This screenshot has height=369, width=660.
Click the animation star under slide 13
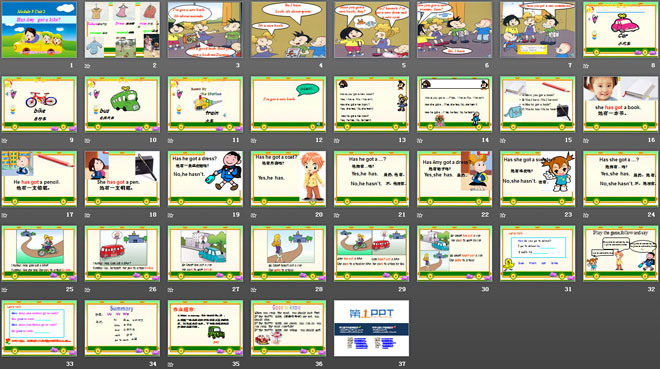pos(337,141)
